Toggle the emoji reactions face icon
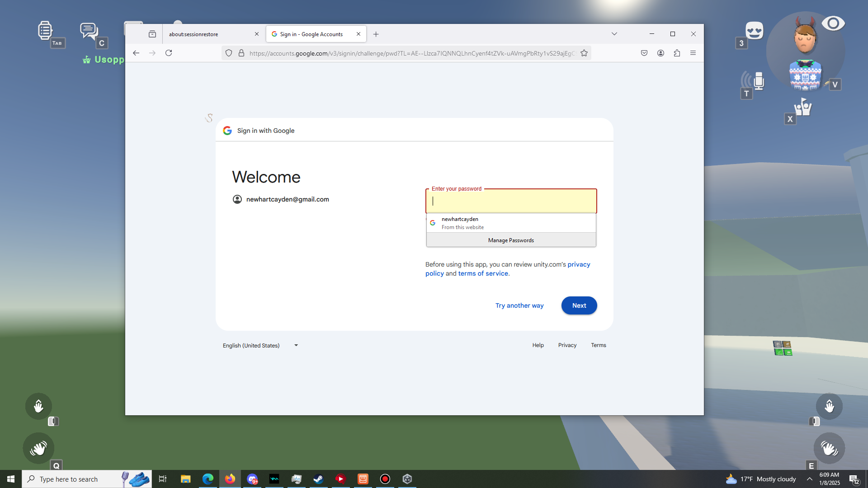 [x=754, y=31]
